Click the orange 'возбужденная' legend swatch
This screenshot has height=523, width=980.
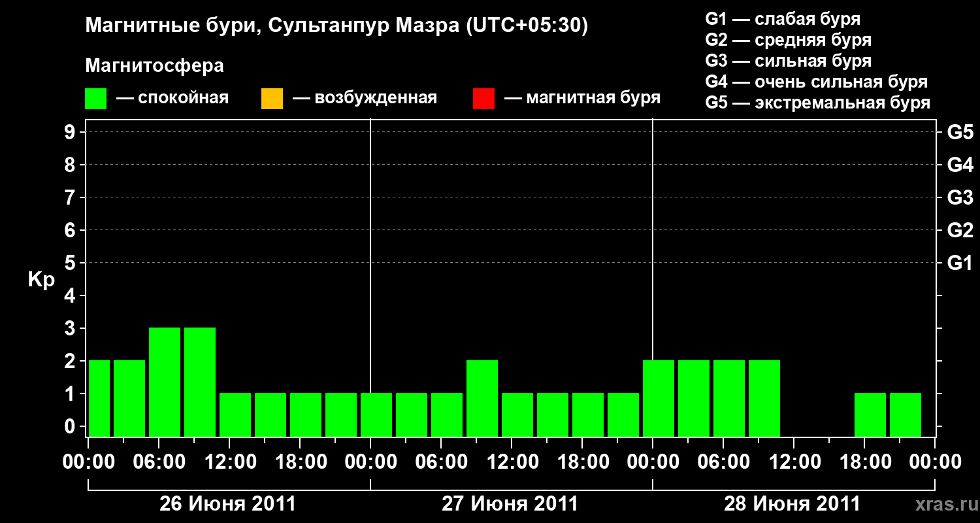click(x=272, y=99)
